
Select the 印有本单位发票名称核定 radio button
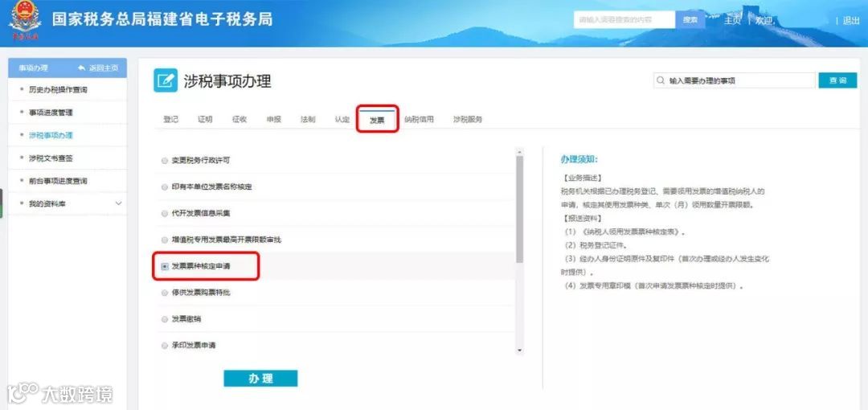coord(165,187)
